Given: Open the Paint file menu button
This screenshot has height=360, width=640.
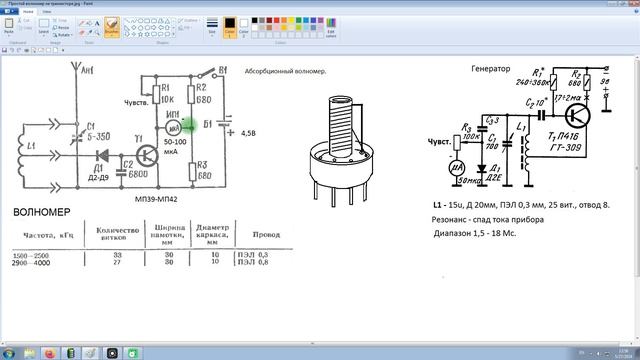Looking at the screenshot, I should [x=9, y=11].
